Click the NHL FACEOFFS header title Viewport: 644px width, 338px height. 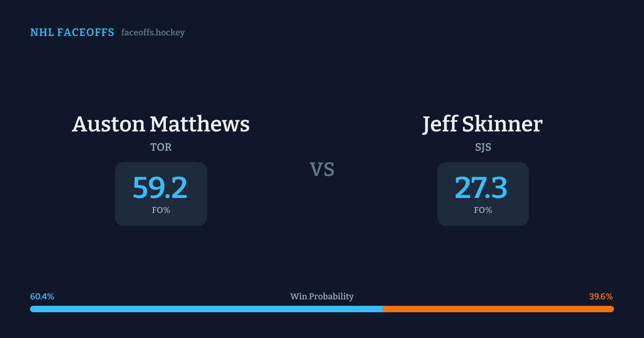(x=72, y=33)
